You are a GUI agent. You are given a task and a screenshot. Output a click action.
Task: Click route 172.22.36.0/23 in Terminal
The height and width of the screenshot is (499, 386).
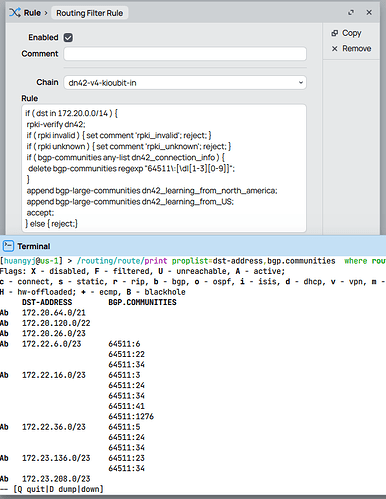point(54,427)
